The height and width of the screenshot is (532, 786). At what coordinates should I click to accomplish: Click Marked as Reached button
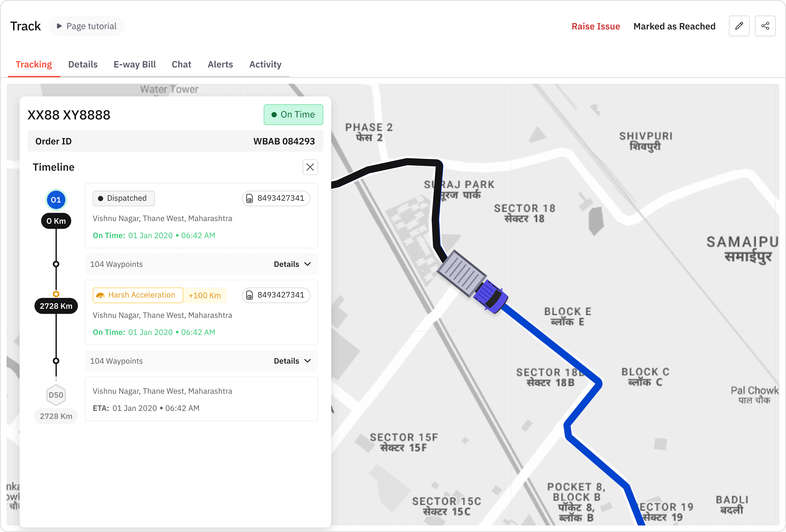(x=674, y=26)
